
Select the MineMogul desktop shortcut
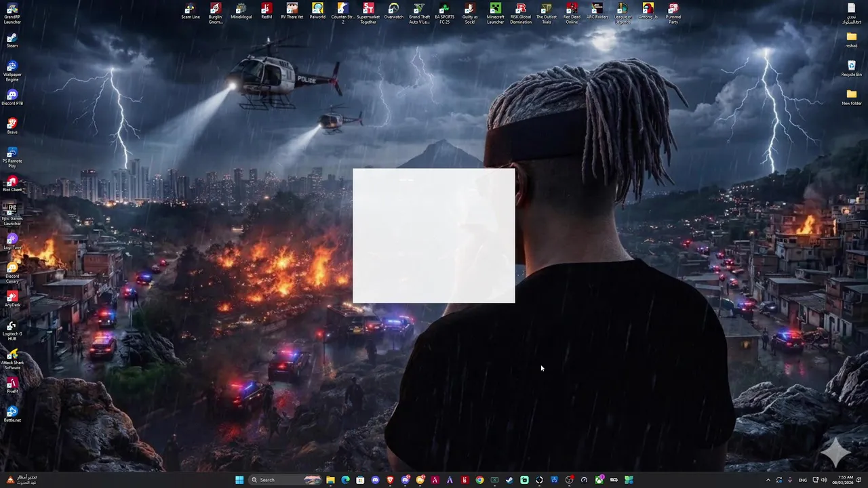pos(241,11)
